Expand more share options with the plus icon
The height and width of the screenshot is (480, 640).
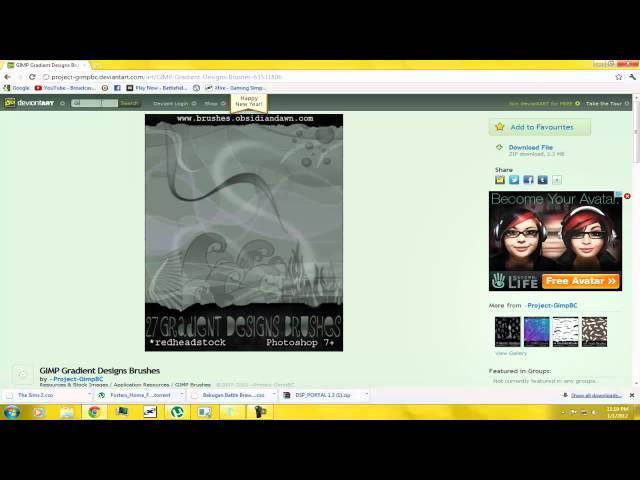[x=557, y=180]
